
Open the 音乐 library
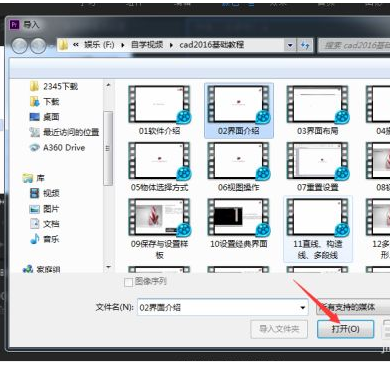(45, 239)
